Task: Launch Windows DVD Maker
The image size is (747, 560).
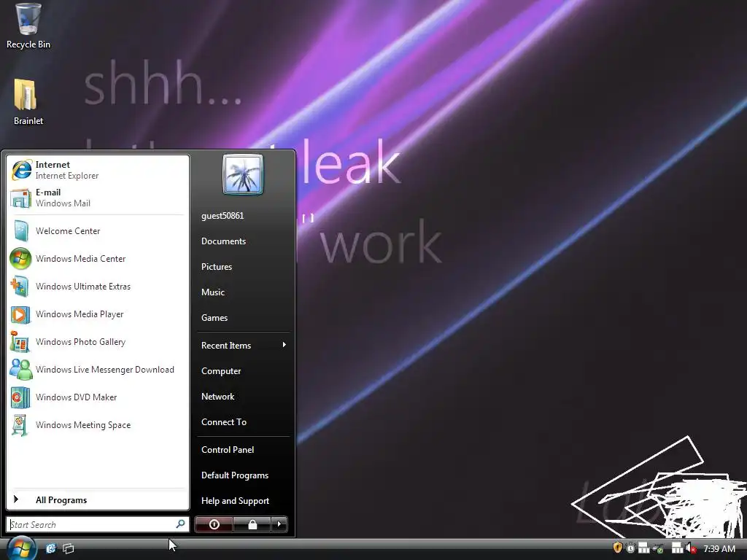Action: coord(98,397)
